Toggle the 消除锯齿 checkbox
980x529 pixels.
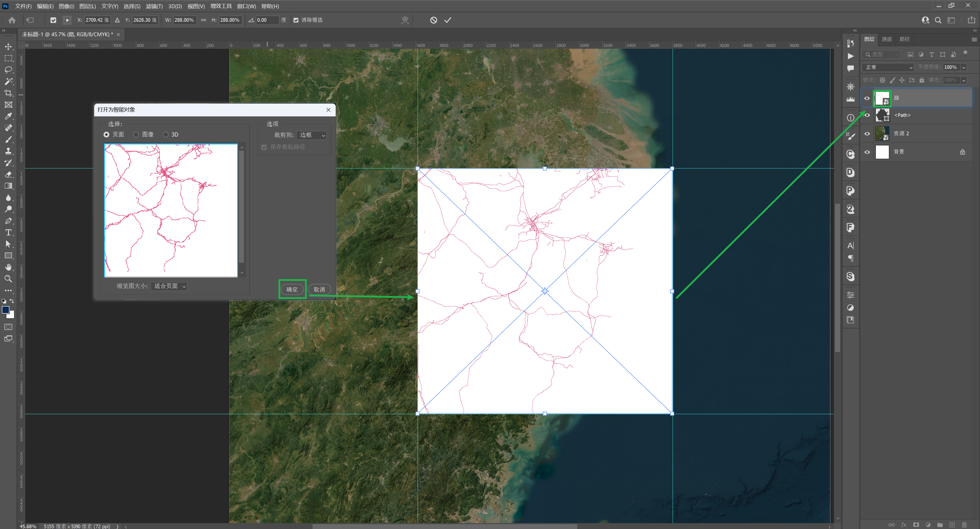296,20
